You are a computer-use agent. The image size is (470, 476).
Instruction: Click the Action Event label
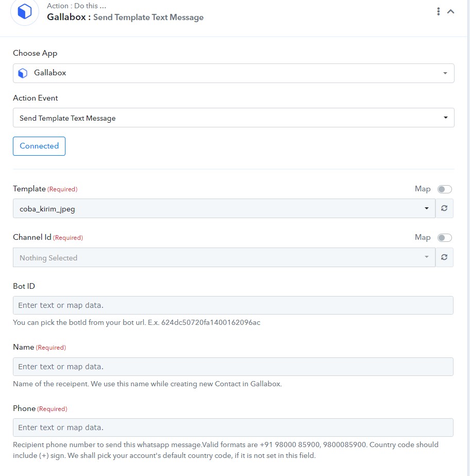[36, 98]
